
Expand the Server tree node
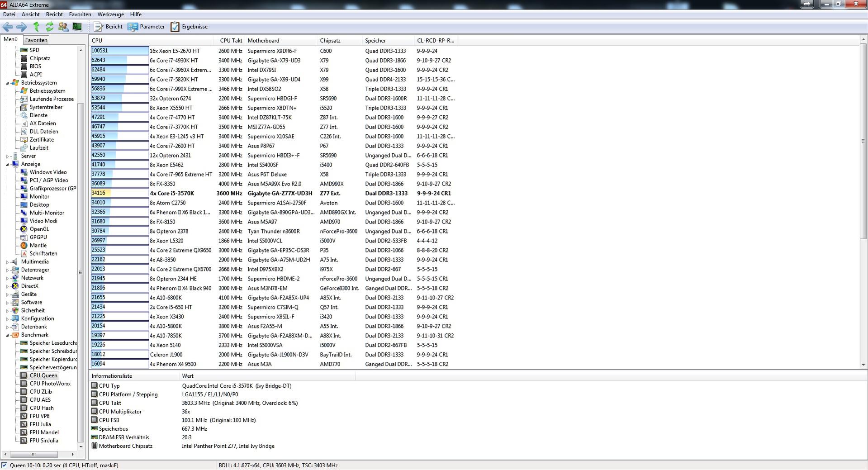(8, 156)
